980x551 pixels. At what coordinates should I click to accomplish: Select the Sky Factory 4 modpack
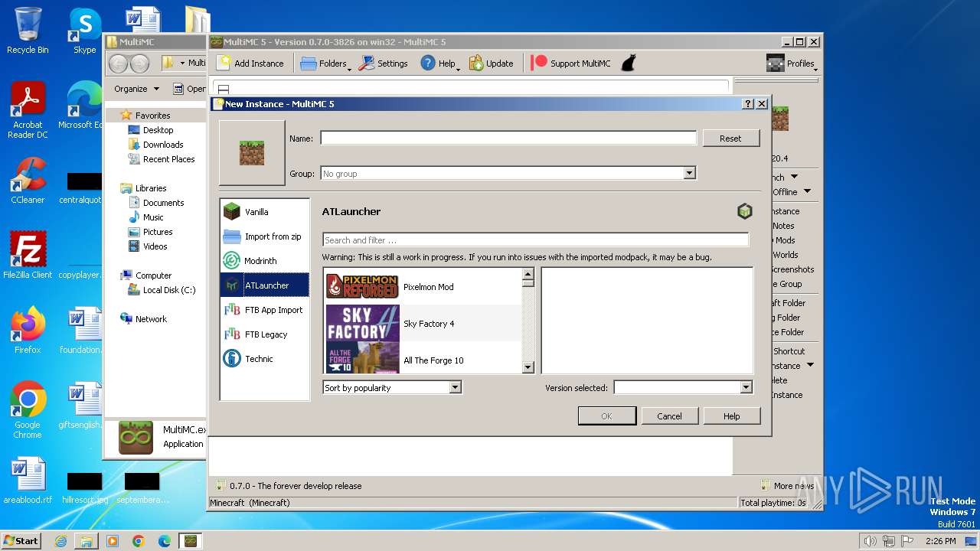[x=423, y=324]
